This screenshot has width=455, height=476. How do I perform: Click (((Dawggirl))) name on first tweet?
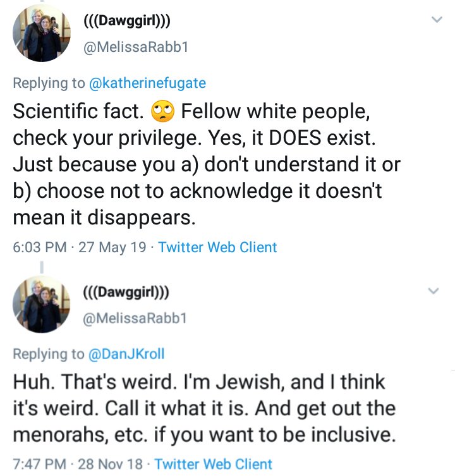(127, 21)
